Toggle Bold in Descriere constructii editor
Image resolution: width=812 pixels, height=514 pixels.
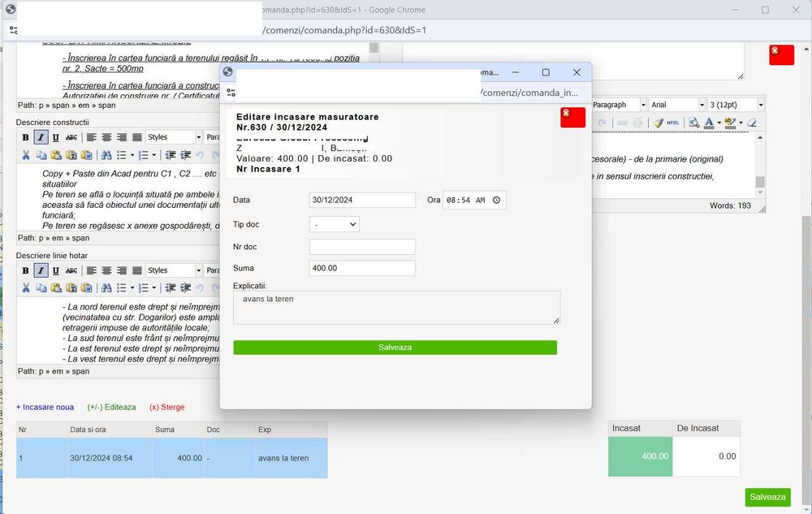coord(25,137)
